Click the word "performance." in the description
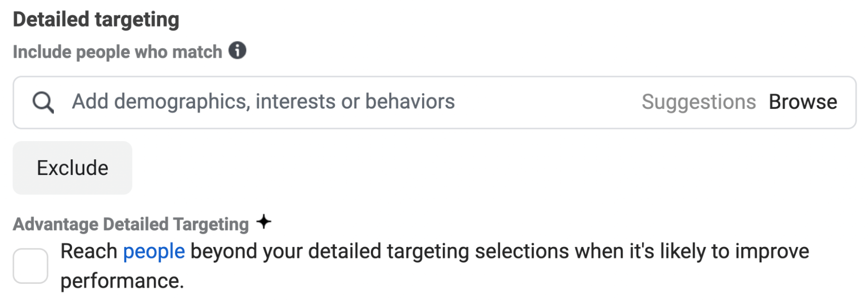 tap(122, 281)
